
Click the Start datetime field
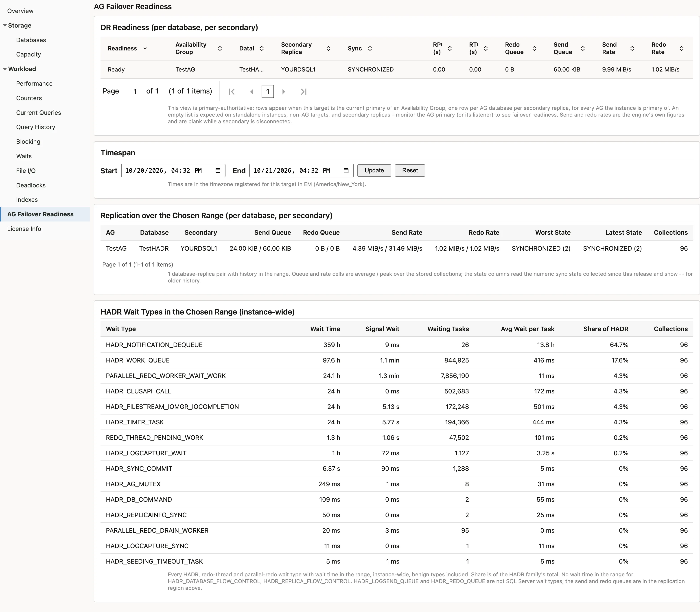pyautogui.click(x=173, y=170)
